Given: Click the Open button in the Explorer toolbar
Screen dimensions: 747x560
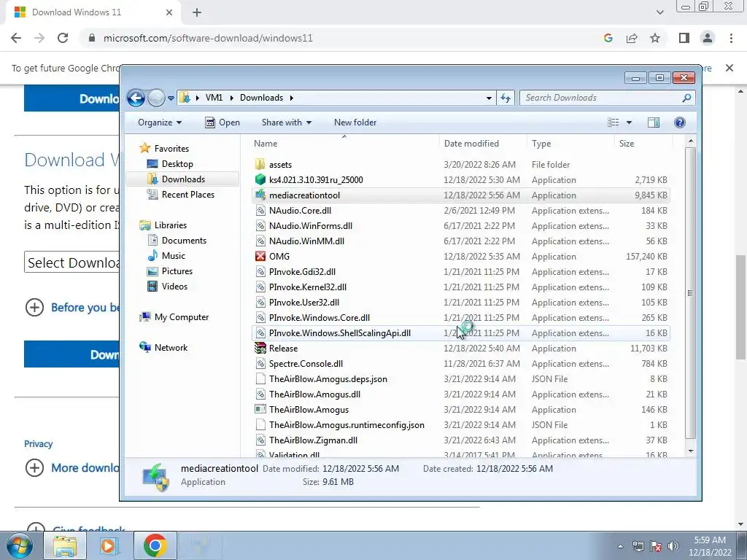Looking at the screenshot, I should click(222, 122).
